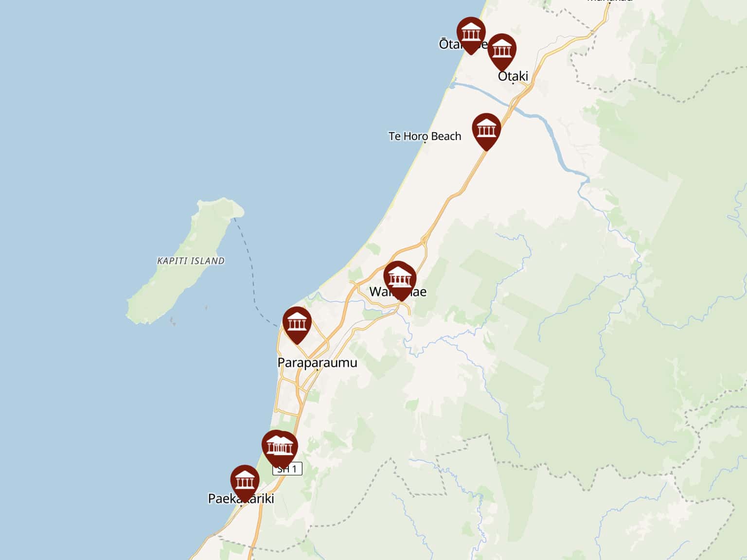The width and height of the screenshot is (747, 560).
Task: Select the Paekakariki label text
Action: tap(241, 499)
